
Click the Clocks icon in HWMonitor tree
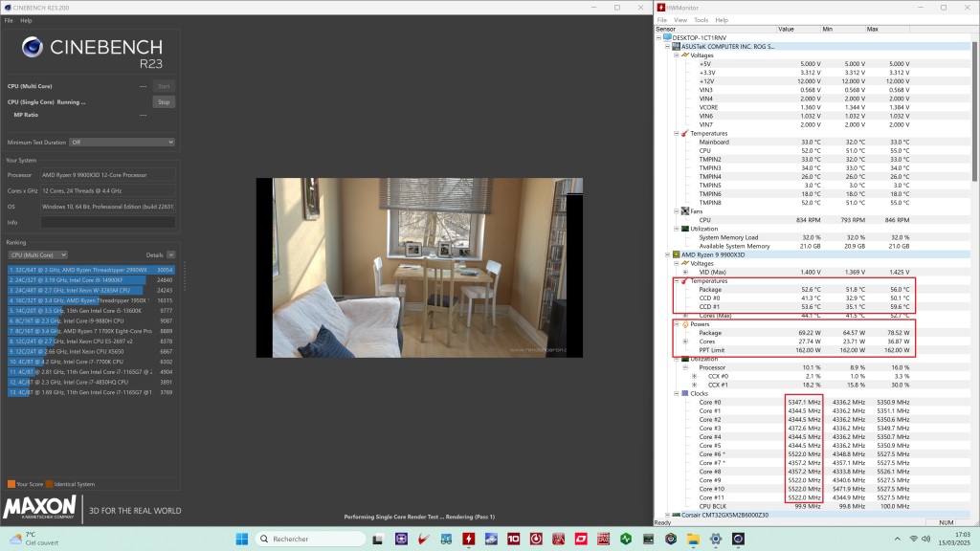[x=685, y=393]
